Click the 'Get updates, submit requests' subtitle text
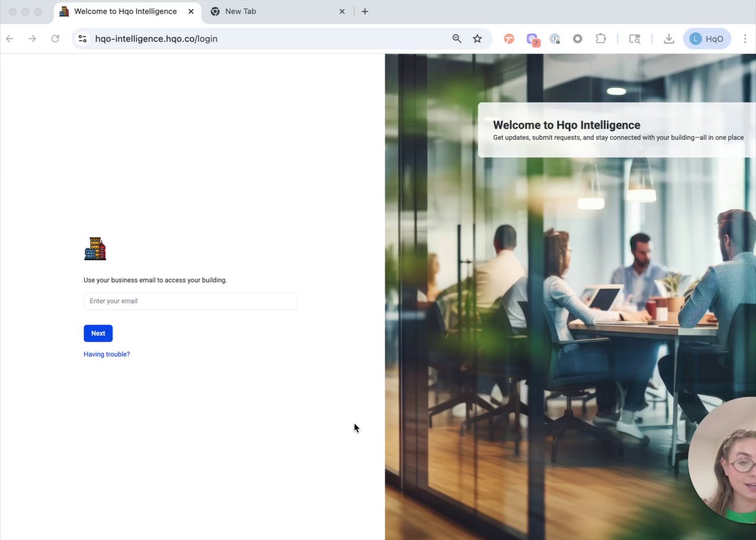This screenshot has height=540, width=756. tap(618, 138)
